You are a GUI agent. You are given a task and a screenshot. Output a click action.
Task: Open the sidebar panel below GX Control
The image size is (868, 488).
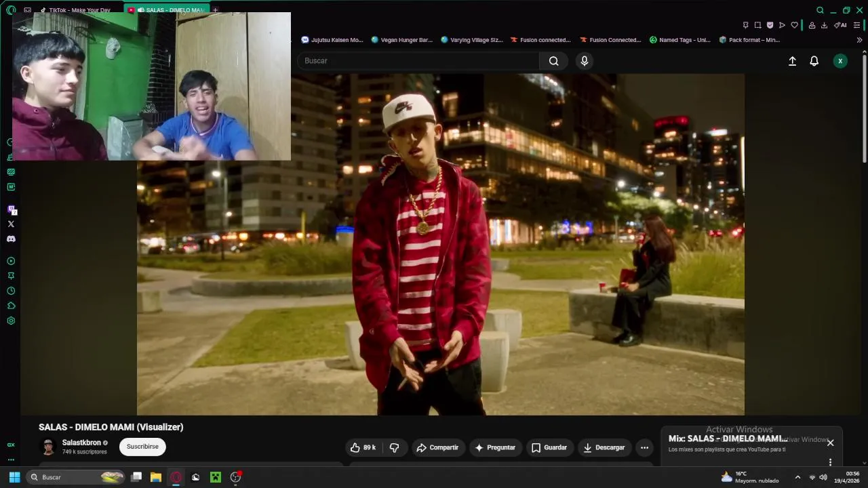(x=10, y=157)
